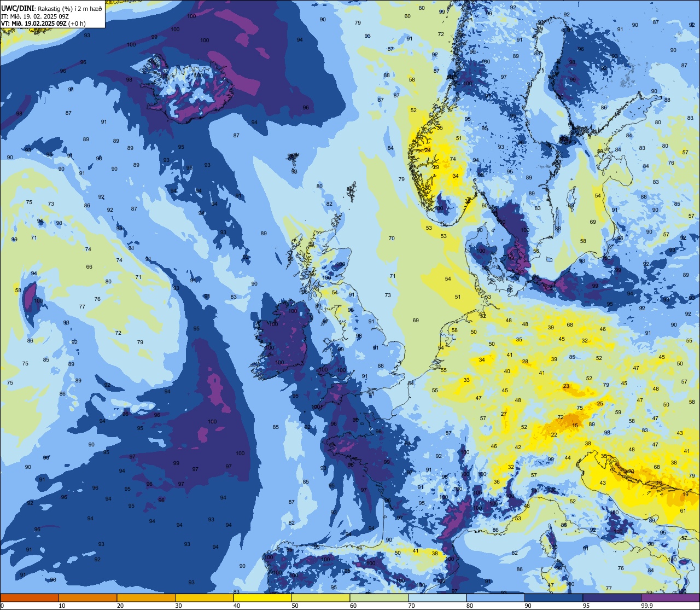Click the '29' humidity value in southern Norway
Image resolution: width=700 pixels, height=610 pixels.
coord(436,167)
